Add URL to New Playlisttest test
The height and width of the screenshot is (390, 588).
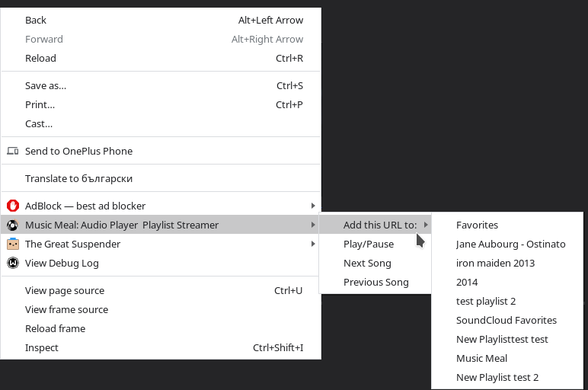point(507,340)
